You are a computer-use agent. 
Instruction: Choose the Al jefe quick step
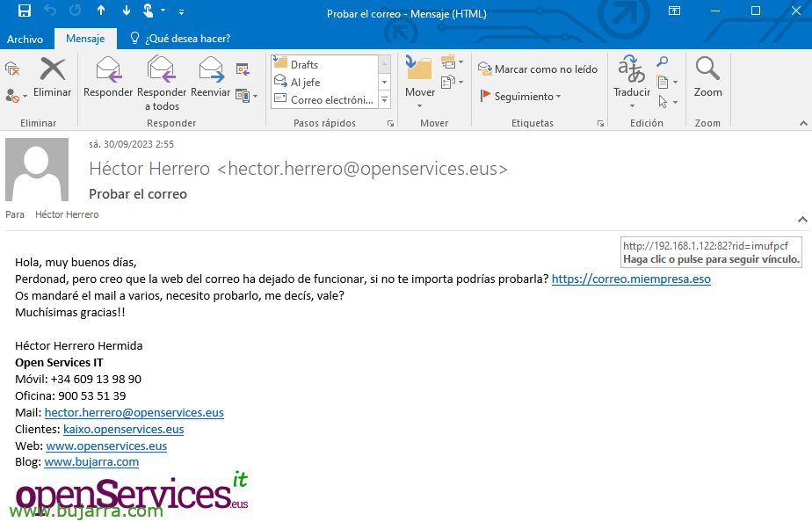(325, 82)
